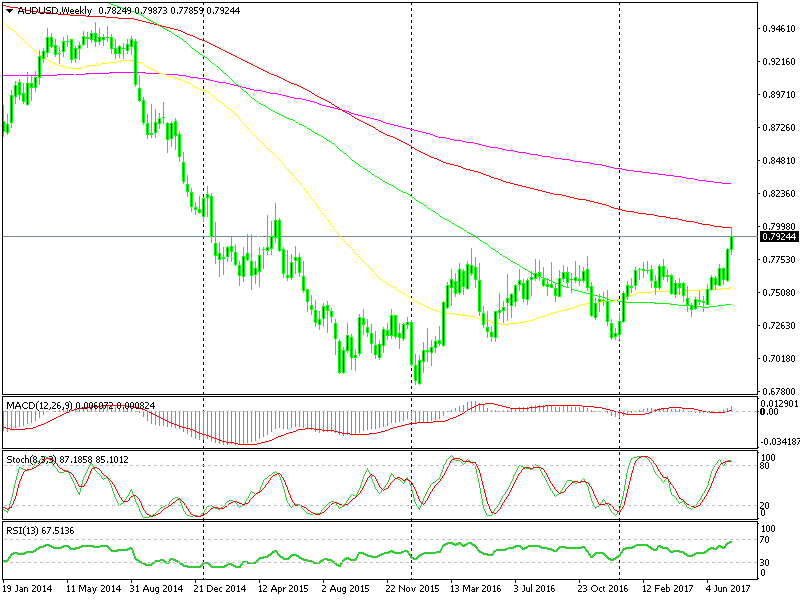Click the 11 May 2014 date label
The image size is (800, 600).
(x=94, y=589)
